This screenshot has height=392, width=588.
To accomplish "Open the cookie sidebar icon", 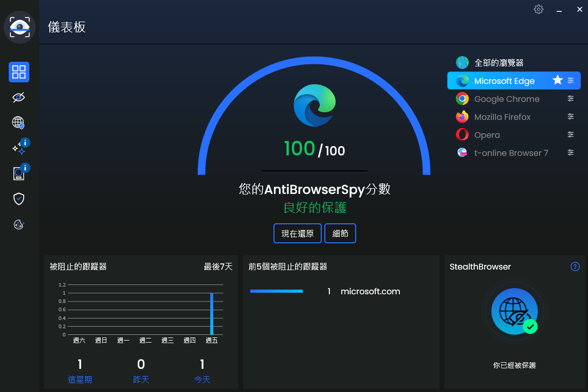I will (19, 224).
